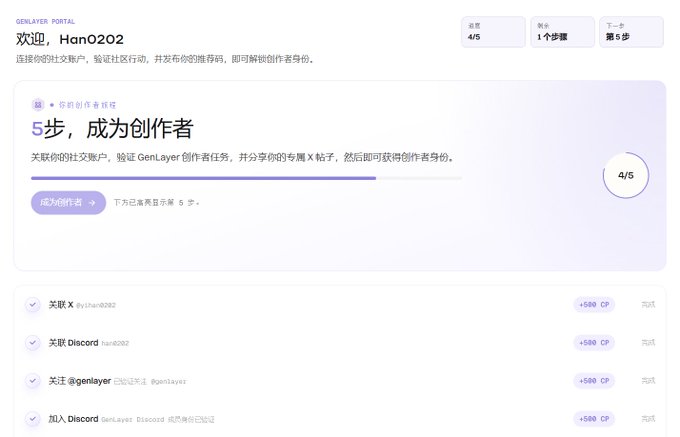The width and height of the screenshot is (680, 437).
Task: Select the 进度 4/5 stat card
Action: [493, 32]
